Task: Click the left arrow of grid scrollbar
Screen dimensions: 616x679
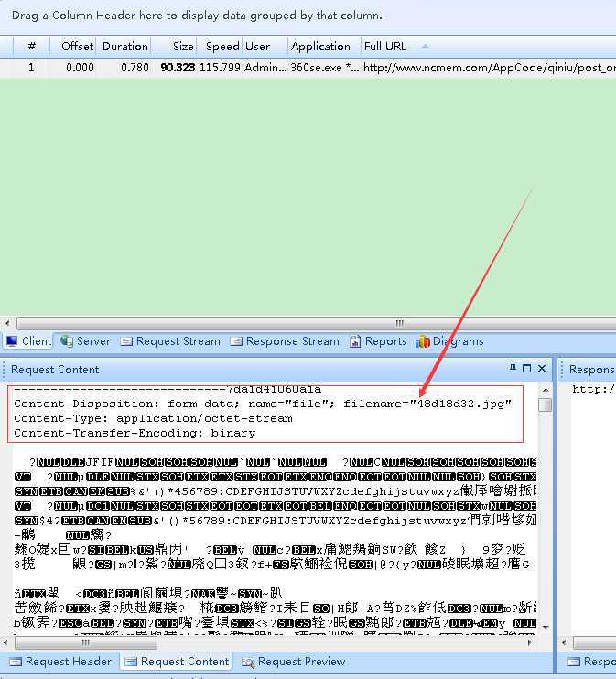Action: point(7,323)
